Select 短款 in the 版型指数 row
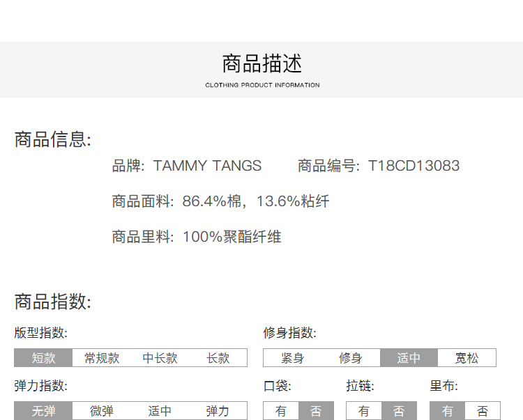Screen dimensions: 523x420 tap(43, 358)
